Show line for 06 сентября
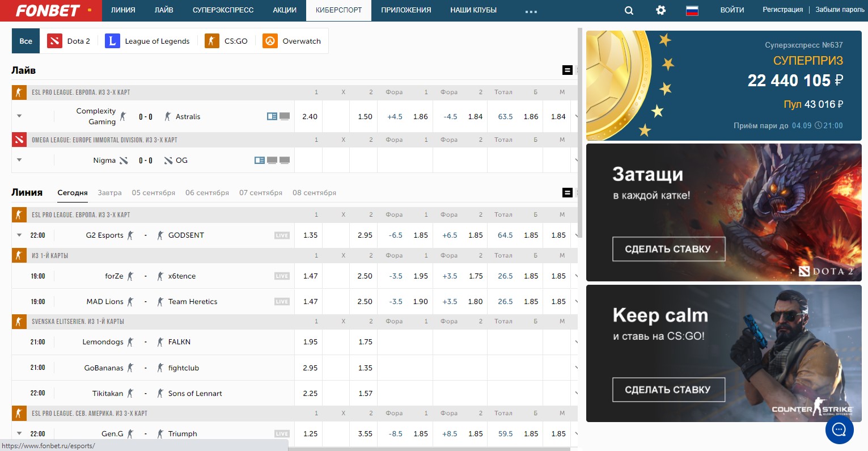 point(207,193)
